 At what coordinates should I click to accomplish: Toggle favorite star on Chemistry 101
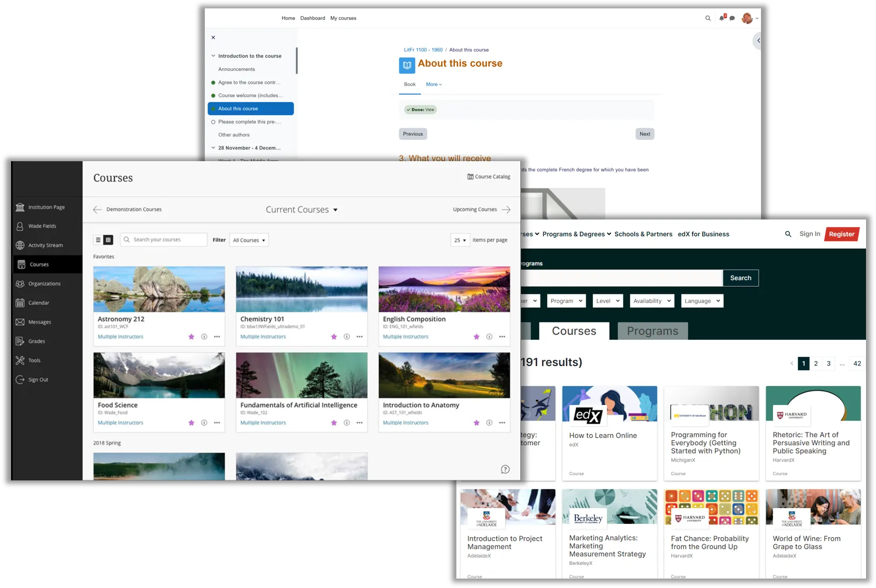[x=334, y=337]
